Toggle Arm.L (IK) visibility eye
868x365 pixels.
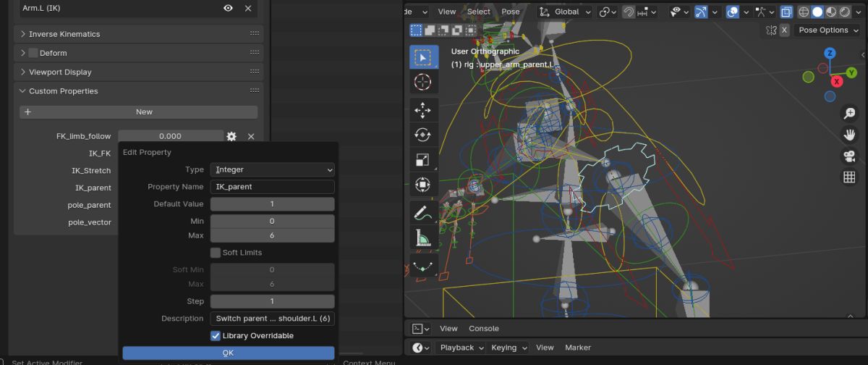coord(229,8)
